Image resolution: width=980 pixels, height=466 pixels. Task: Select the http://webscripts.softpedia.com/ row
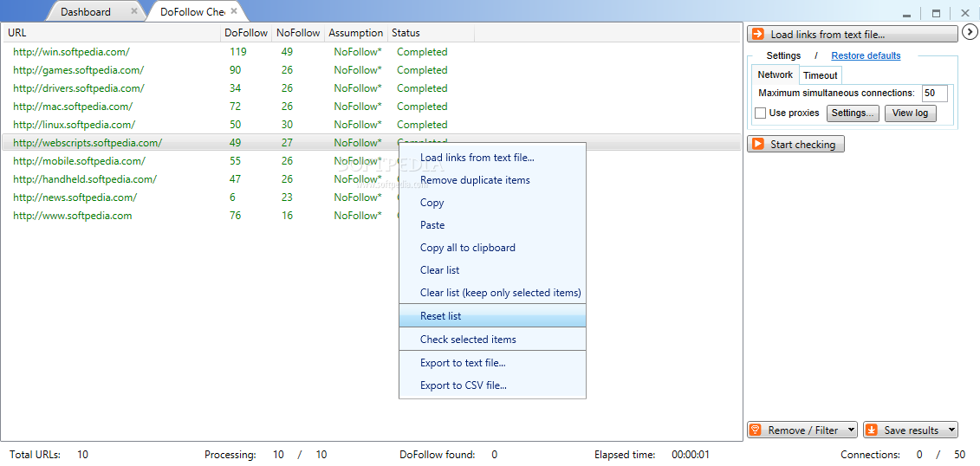(371, 142)
